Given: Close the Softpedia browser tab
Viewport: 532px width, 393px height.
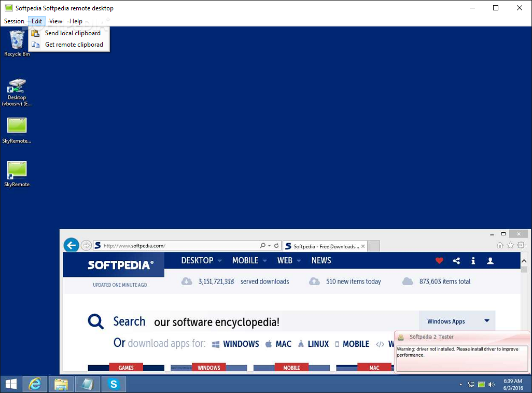Looking at the screenshot, I should coord(363,246).
